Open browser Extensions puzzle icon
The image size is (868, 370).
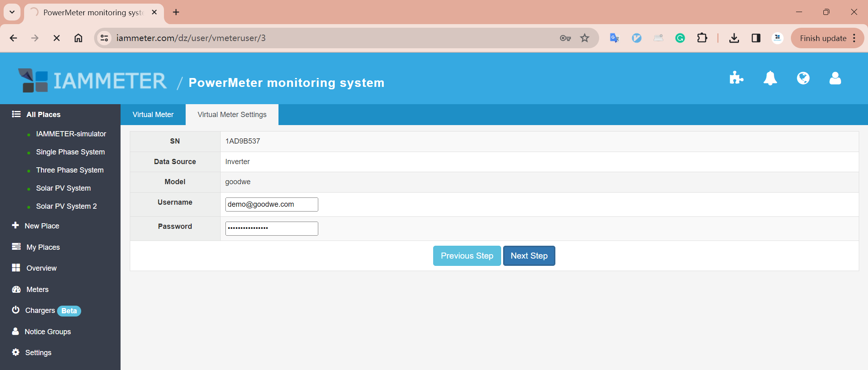coord(702,38)
